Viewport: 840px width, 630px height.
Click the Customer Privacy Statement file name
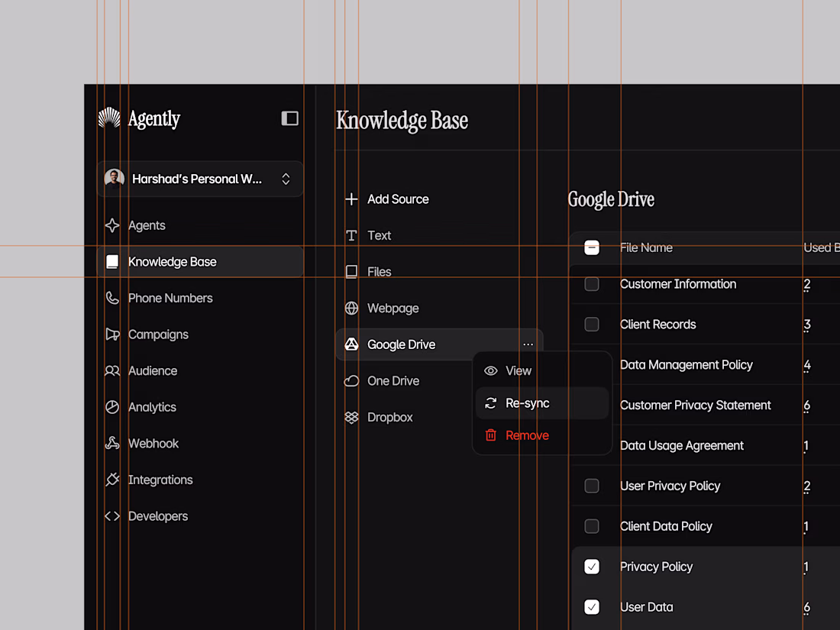pos(696,405)
